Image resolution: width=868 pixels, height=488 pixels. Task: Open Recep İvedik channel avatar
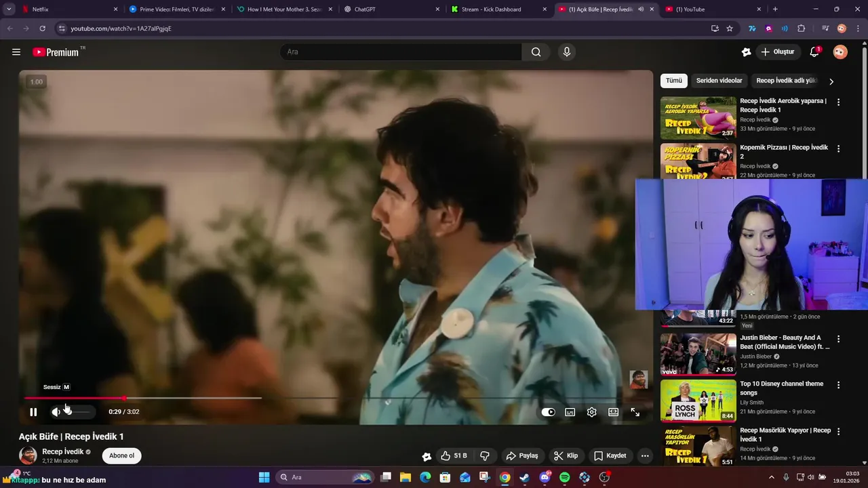pyautogui.click(x=28, y=455)
